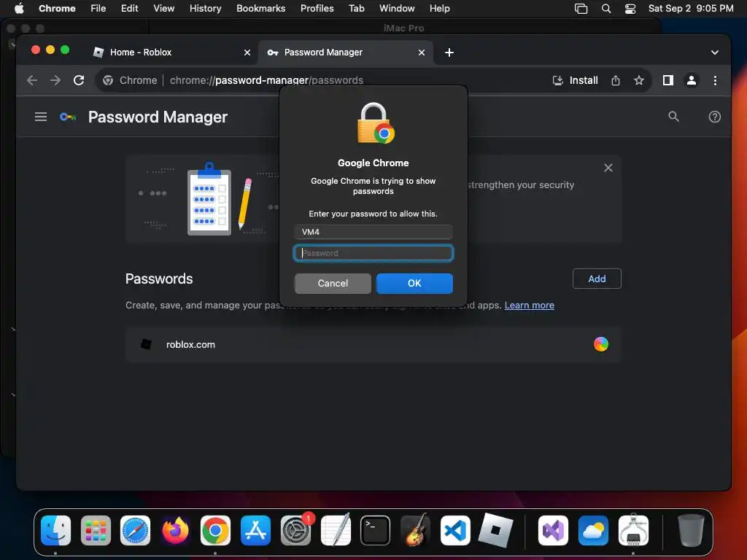Click the screen mirroring menu bar icon
This screenshot has height=560, width=747.
581,9
